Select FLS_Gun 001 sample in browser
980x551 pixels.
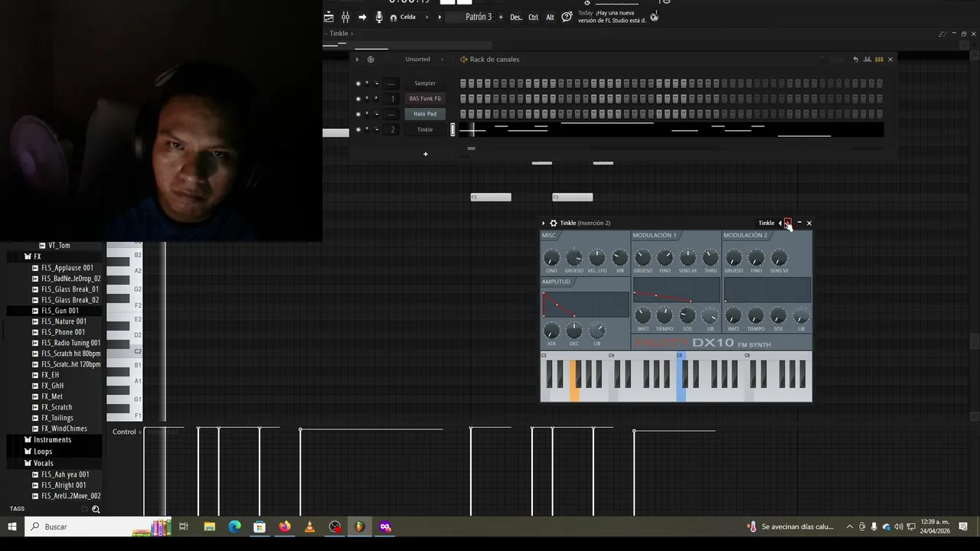pyautogui.click(x=60, y=311)
